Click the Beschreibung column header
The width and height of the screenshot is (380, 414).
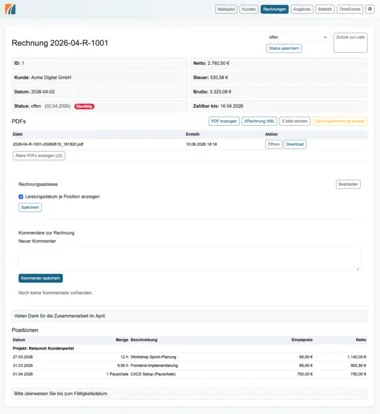point(144,340)
